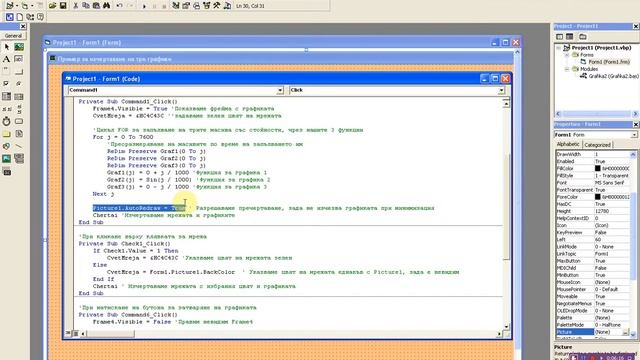This screenshot has height=360, width=640.
Task: Select the OLE control in toolbox
Action: 7,172
